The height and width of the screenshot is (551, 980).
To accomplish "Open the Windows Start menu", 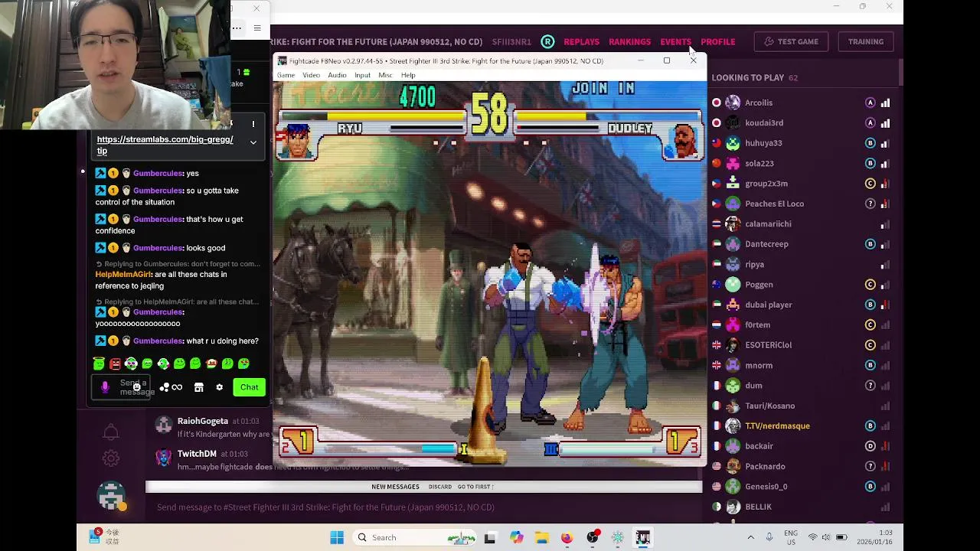I will [x=337, y=537].
